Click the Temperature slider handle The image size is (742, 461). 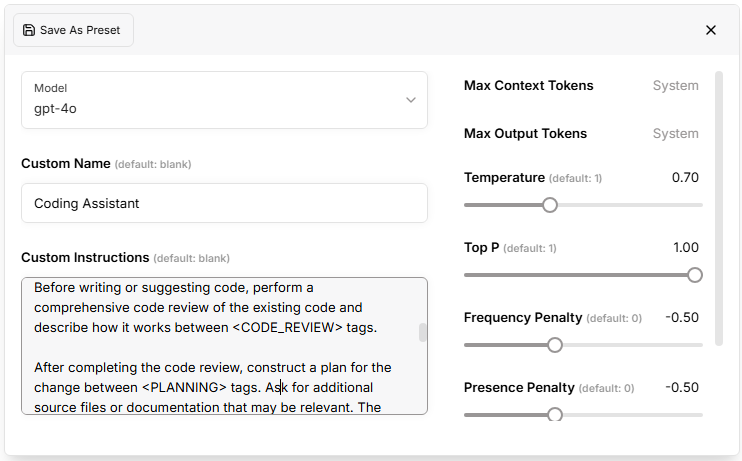point(549,205)
